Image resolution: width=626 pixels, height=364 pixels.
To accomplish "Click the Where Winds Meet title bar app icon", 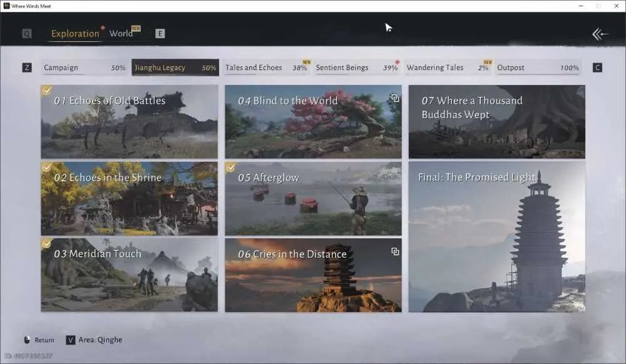I will [x=6, y=6].
